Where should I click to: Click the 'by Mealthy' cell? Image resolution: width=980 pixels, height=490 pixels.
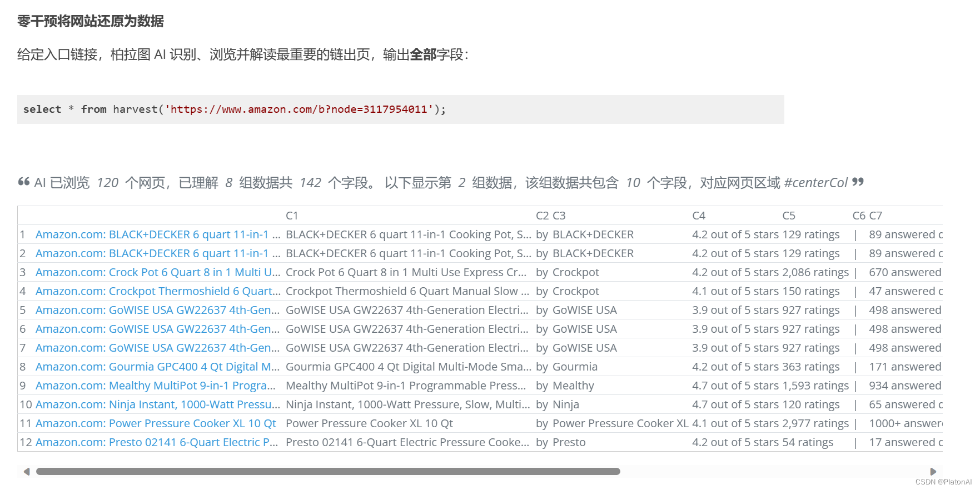[x=565, y=386]
